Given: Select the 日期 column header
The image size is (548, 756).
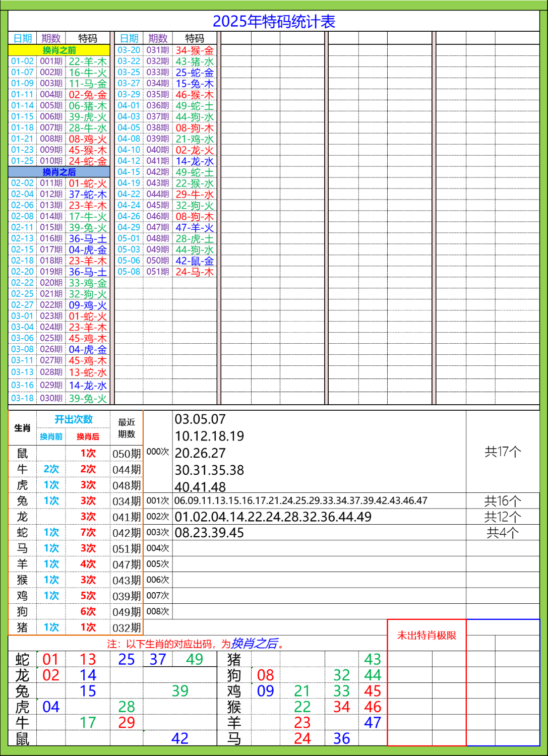Looking at the screenshot, I should coord(22,37).
